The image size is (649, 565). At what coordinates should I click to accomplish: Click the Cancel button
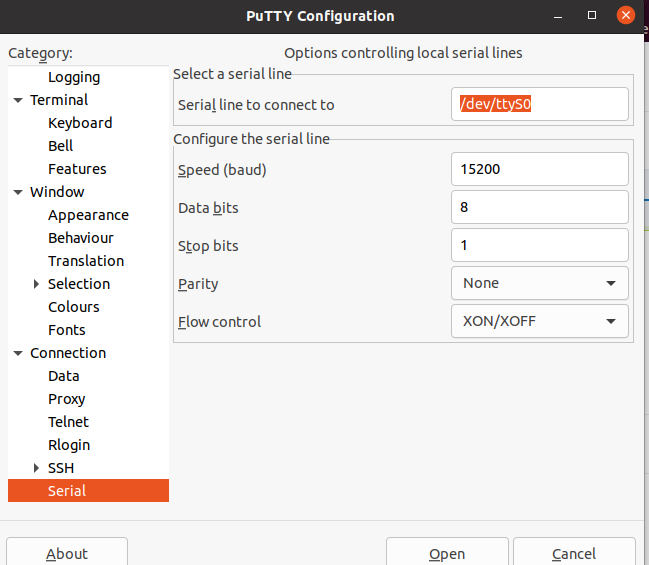click(x=574, y=552)
